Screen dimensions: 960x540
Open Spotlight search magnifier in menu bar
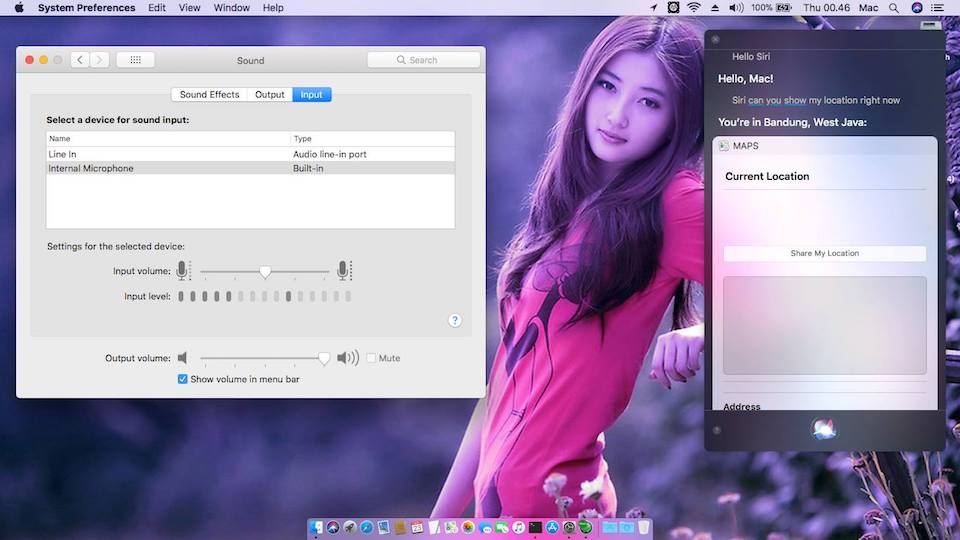pyautogui.click(x=893, y=8)
